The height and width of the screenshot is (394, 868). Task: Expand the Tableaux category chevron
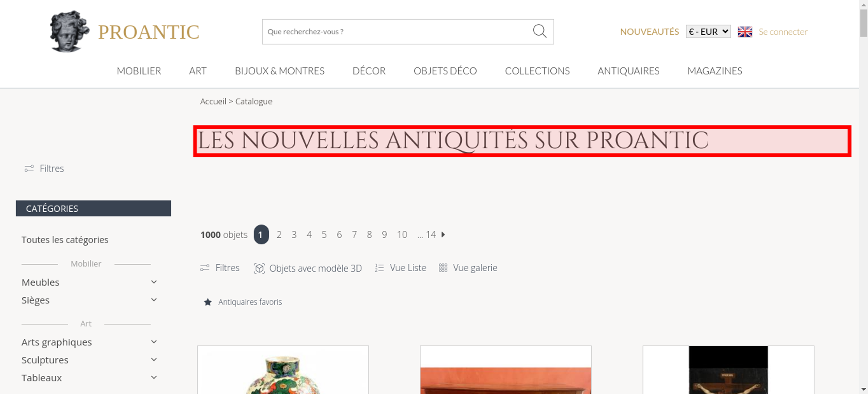pos(154,378)
